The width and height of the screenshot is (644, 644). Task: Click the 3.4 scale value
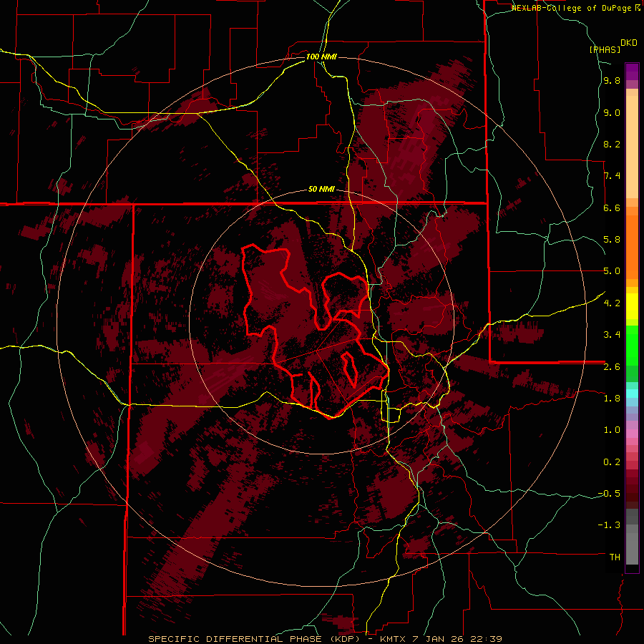click(612, 335)
